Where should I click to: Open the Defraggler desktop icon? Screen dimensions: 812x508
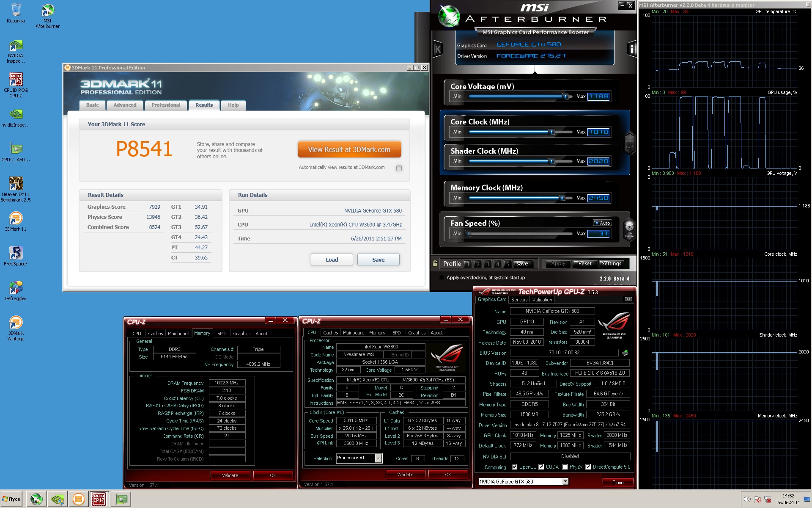[16, 291]
